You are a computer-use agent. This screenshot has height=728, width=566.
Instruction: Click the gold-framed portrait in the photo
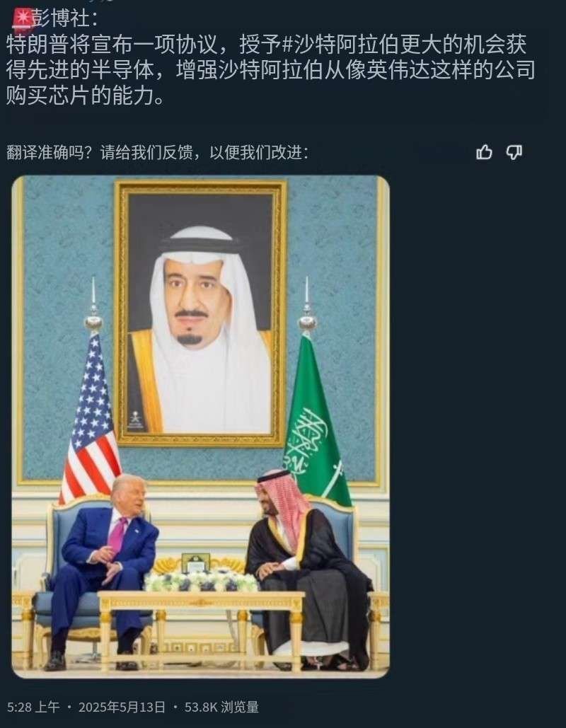pos(201,313)
